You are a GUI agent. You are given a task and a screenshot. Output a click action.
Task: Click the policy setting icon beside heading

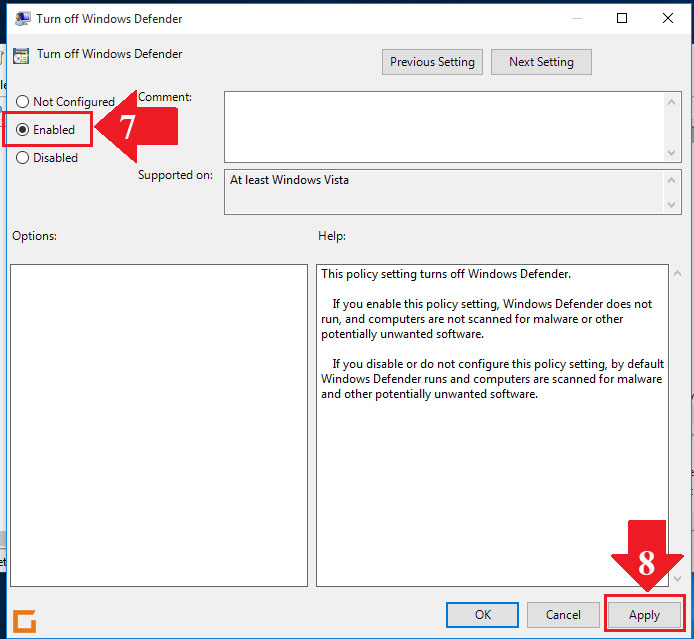(x=21, y=56)
